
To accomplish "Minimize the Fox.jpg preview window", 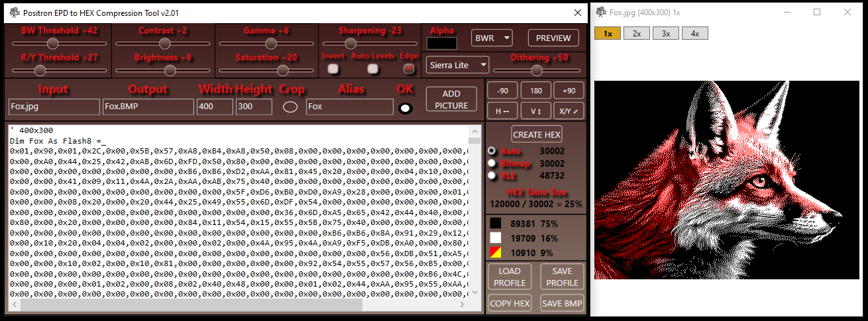I will [x=787, y=12].
